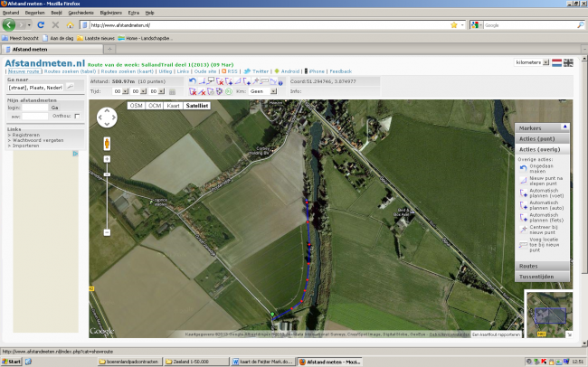Click the Ga login button
The height and width of the screenshot is (367, 588).
[x=55, y=108]
